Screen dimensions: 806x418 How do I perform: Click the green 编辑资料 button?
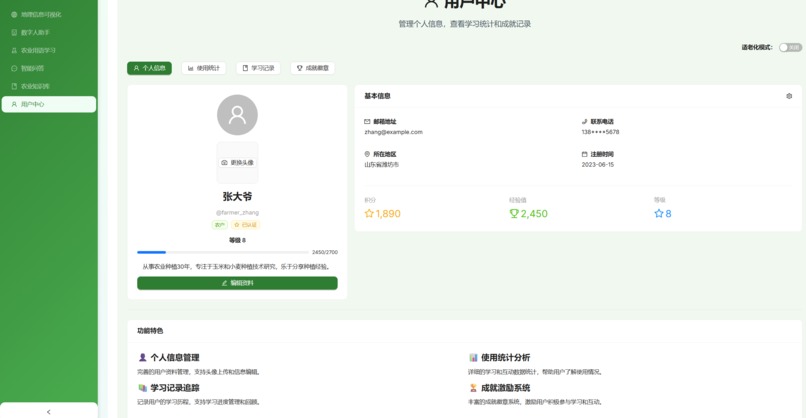(237, 283)
